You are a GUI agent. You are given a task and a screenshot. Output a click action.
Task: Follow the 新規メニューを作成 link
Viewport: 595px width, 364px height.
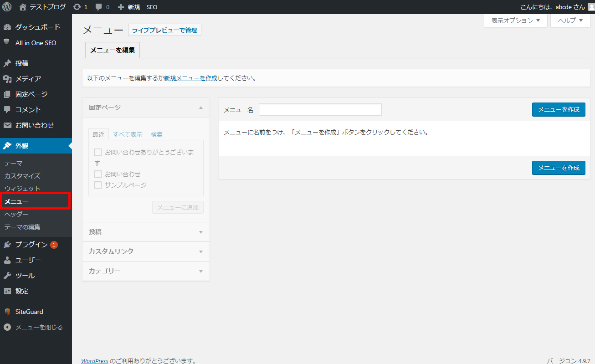coord(190,78)
